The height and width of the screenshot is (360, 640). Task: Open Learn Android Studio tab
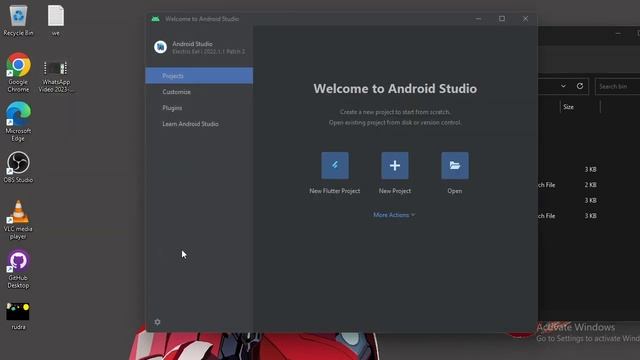[x=199, y=124]
